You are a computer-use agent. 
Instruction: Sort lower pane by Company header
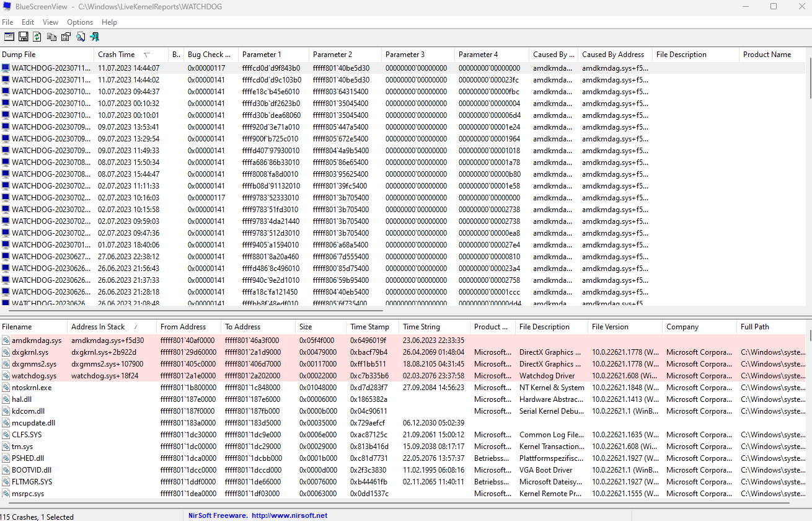point(699,327)
